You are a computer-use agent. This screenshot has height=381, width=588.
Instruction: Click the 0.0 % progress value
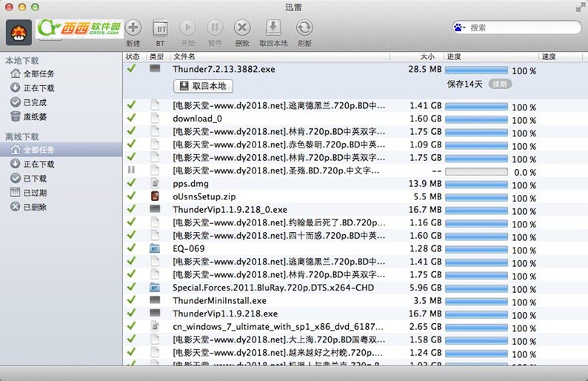[x=524, y=172]
